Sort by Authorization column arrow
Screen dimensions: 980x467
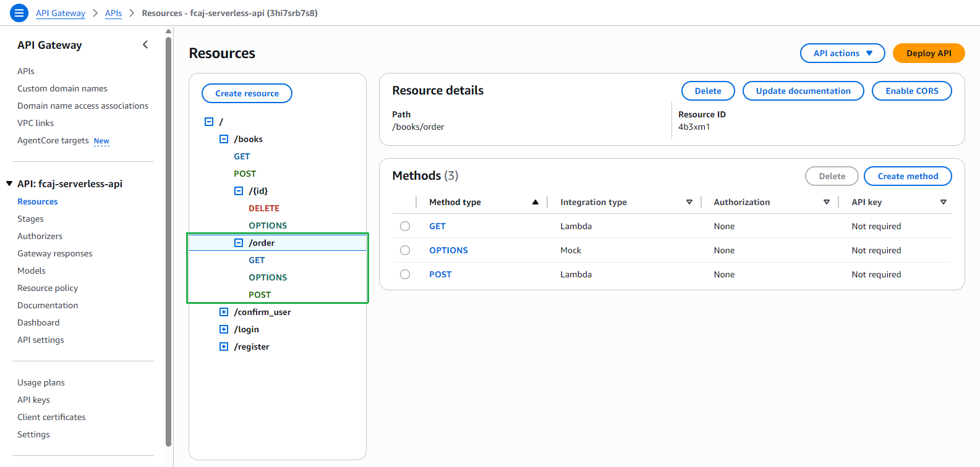(827, 202)
